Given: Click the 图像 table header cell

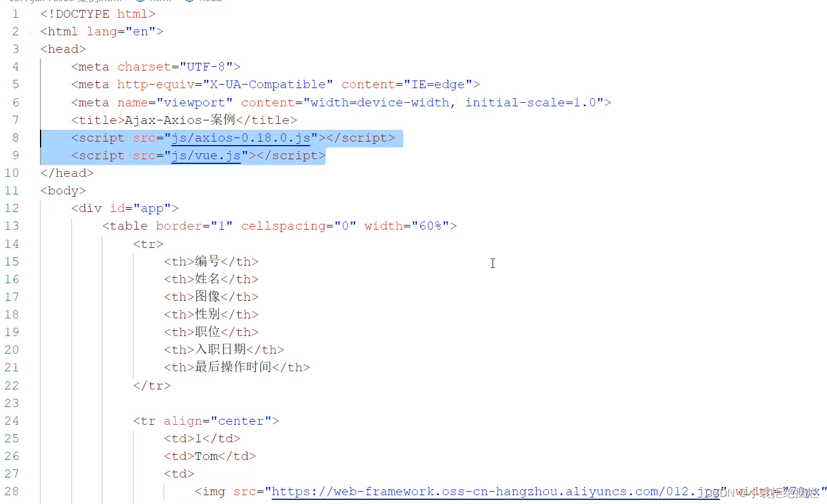Looking at the screenshot, I should (x=211, y=297).
